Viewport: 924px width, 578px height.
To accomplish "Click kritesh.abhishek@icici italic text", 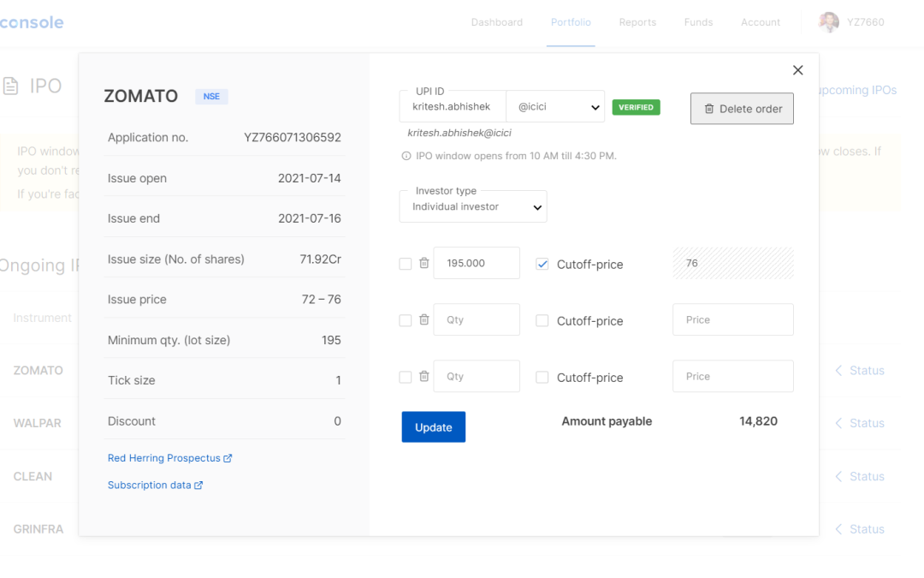I will click(459, 133).
